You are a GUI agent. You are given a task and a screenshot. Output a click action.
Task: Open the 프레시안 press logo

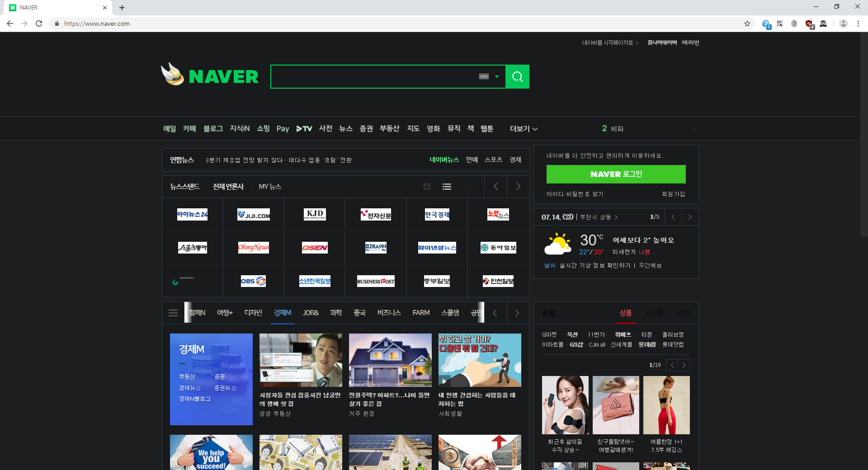(376, 248)
